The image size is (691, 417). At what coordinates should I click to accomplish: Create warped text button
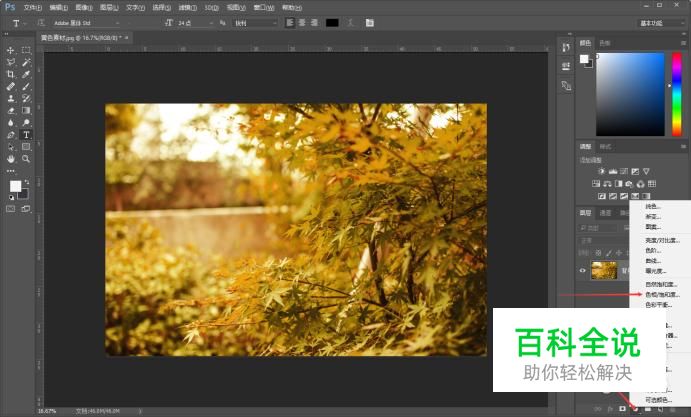tap(350, 23)
